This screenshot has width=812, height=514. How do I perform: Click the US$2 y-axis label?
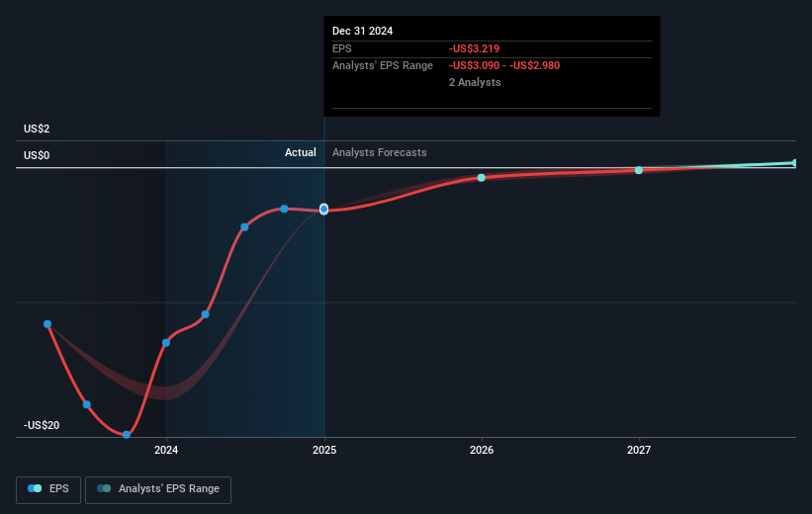click(x=37, y=128)
